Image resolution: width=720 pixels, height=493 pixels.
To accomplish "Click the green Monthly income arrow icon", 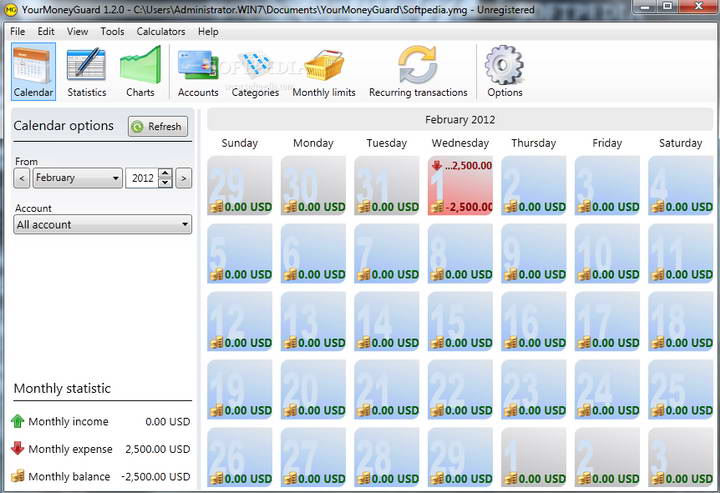I will pos(17,421).
